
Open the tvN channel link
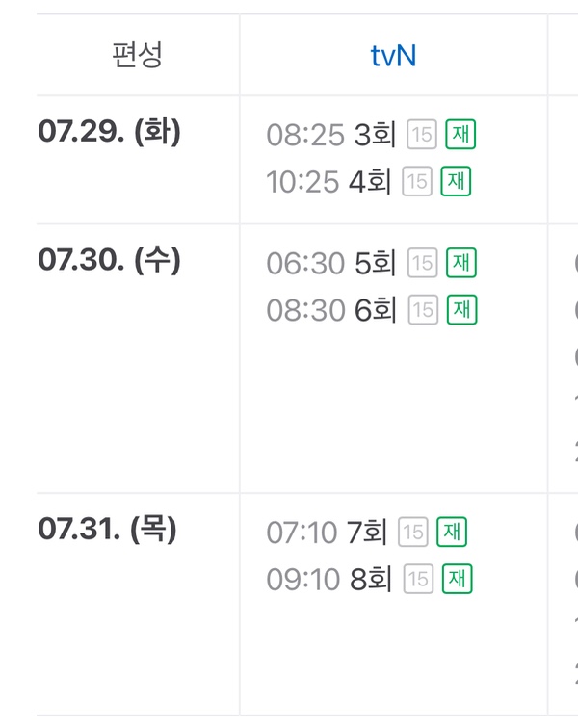click(x=393, y=56)
